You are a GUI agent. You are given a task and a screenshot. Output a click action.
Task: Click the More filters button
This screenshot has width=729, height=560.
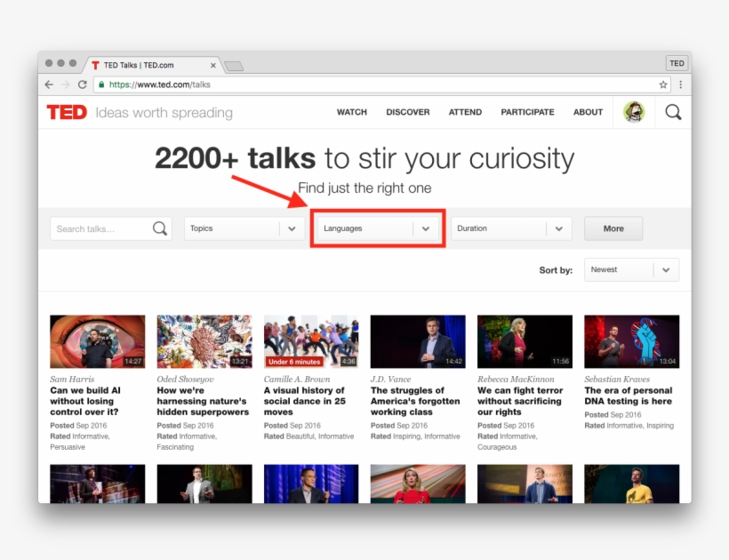click(x=613, y=228)
